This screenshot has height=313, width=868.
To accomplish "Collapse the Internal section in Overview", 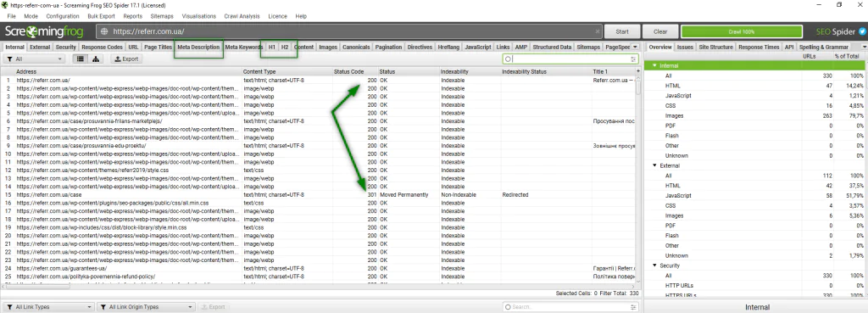I will click(654, 66).
